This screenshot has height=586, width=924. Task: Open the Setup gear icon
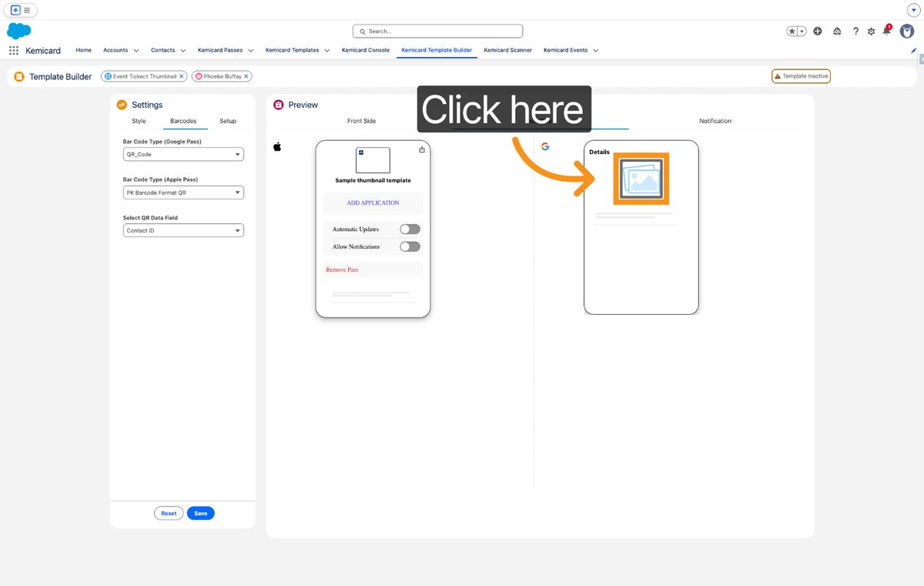coord(872,31)
